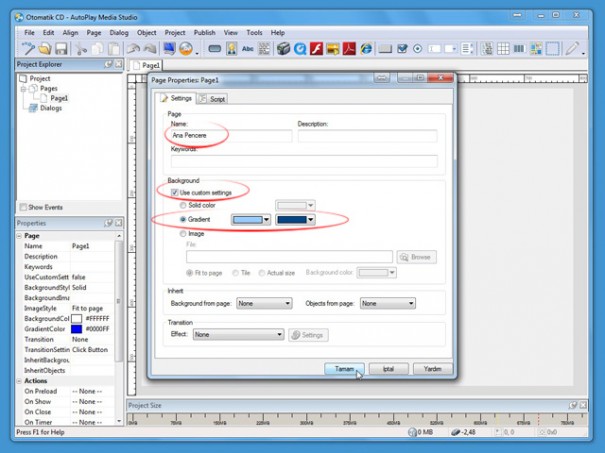This screenshot has width=605, height=453.
Task: Insert a SlideShow object from toolbar
Action: click(x=333, y=49)
